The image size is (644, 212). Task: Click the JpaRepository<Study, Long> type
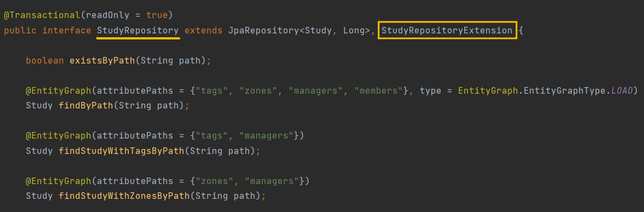pos(299,31)
